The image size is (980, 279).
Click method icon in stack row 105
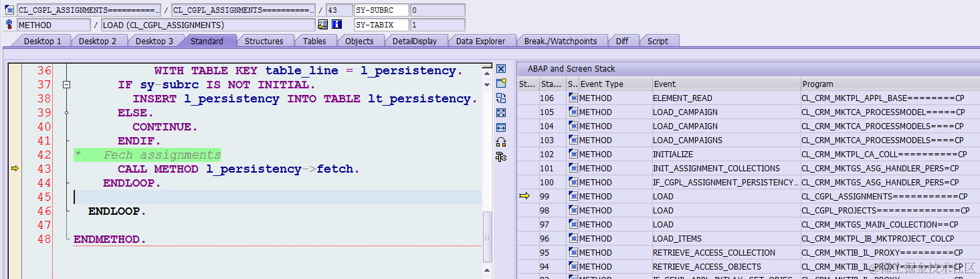click(573, 112)
